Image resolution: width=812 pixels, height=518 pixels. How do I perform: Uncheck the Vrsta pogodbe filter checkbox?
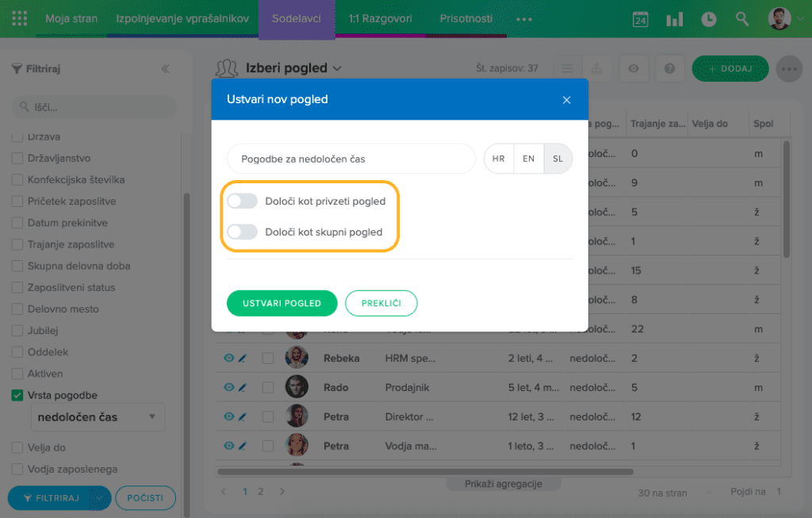[17, 396]
